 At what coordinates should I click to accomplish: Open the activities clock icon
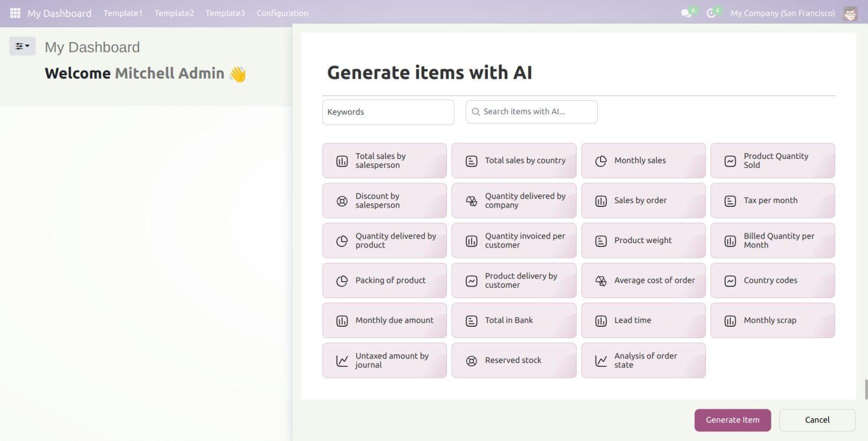(x=711, y=13)
